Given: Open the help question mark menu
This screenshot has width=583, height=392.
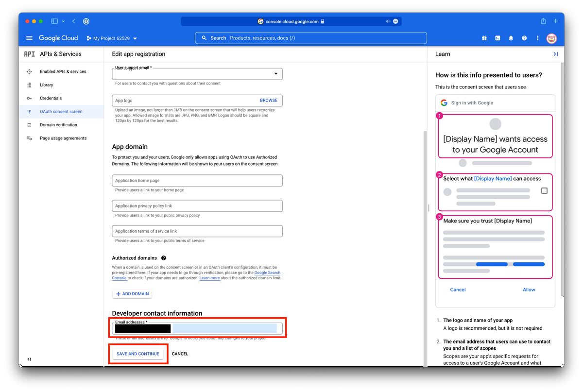Looking at the screenshot, I should pos(524,38).
